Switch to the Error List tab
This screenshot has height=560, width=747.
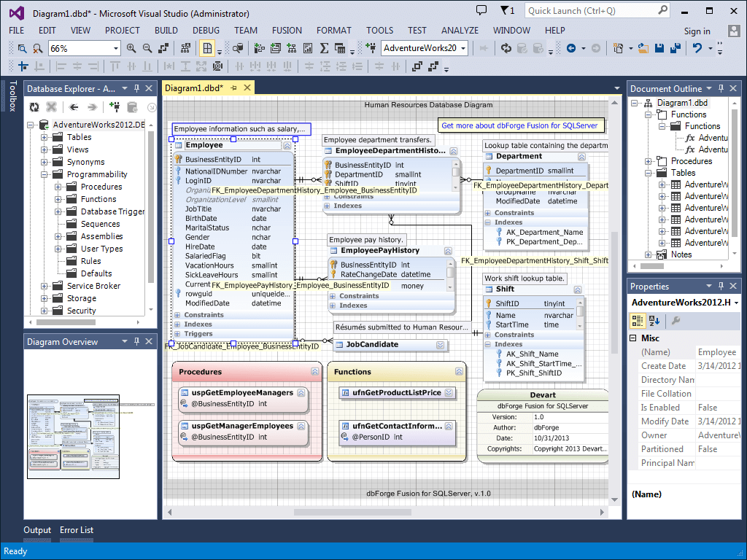[77, 530]
